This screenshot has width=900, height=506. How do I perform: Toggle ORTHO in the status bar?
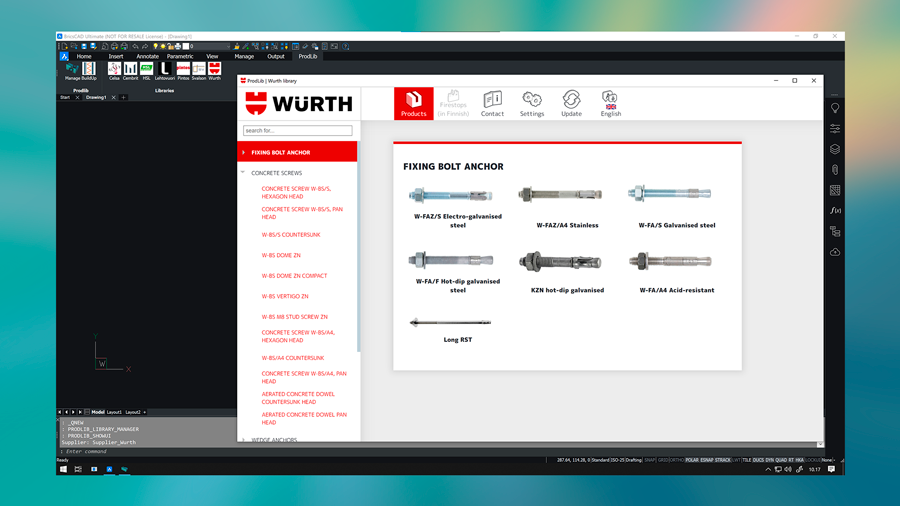(x=677, y=460)
